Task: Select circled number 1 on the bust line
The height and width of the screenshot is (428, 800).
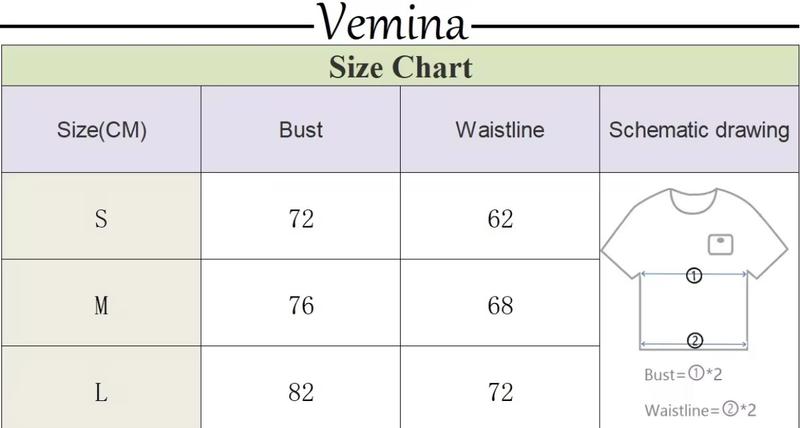Action: click(x=694, y=275)
